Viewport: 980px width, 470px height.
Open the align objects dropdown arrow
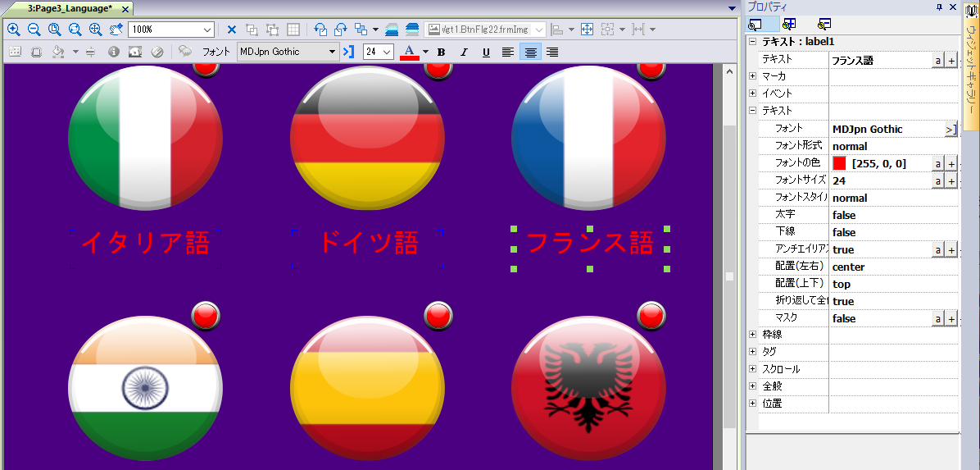(x=571, y=30)
